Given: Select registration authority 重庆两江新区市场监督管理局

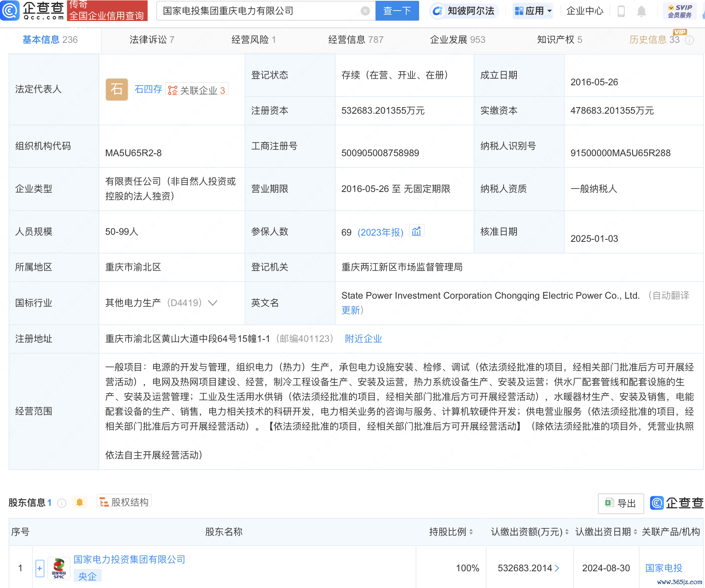Looking at the screenshot, I should [x=402, y=267].
